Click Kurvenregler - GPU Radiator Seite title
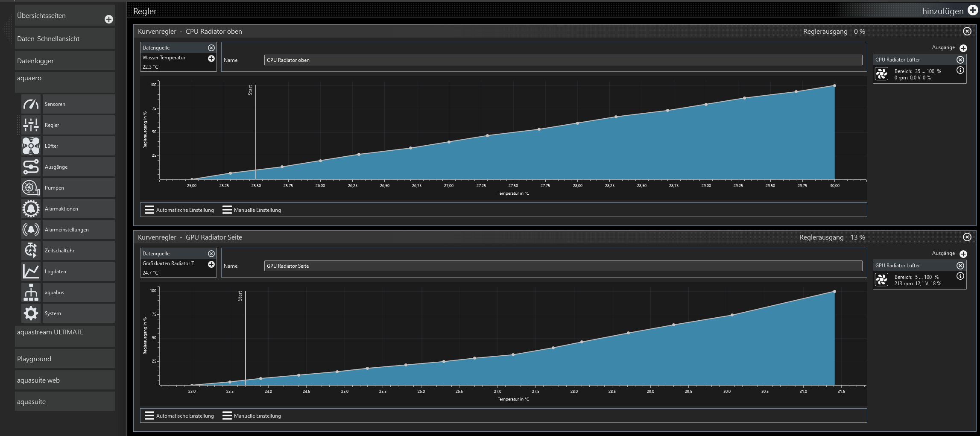Viewport: 980px width, 436px height. point(190,237)
